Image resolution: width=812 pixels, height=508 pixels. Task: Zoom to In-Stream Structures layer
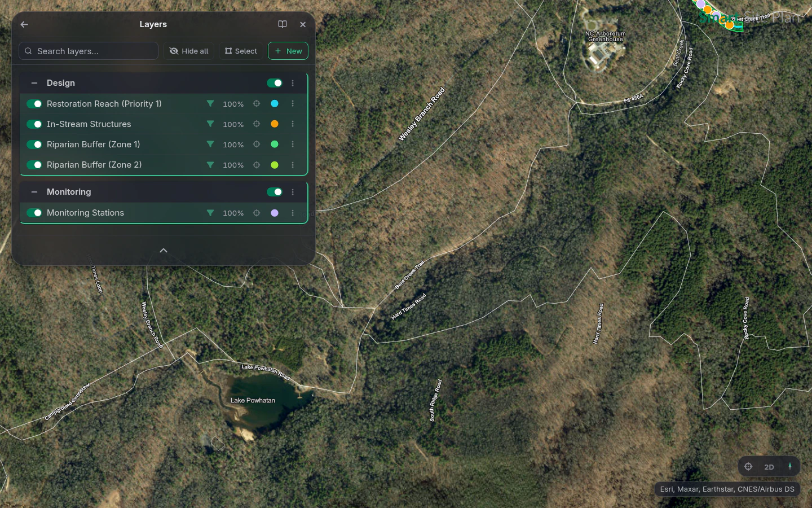(x=257, y=124)
